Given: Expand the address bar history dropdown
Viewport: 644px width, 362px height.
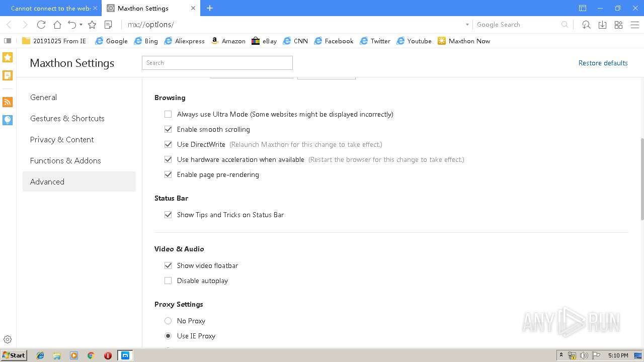Looking at the screenshot, I should tap(467, 25).
